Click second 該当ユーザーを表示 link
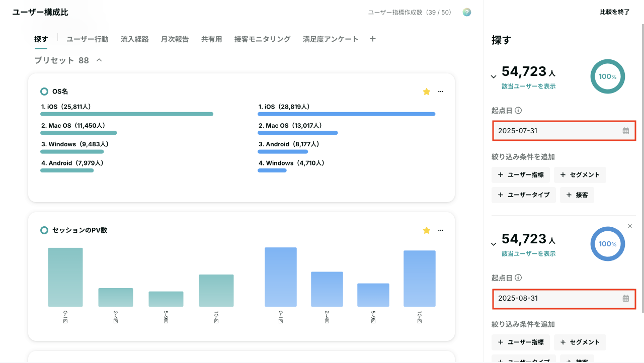This screenshot has width=644, height=363. (x=529, y=254)
